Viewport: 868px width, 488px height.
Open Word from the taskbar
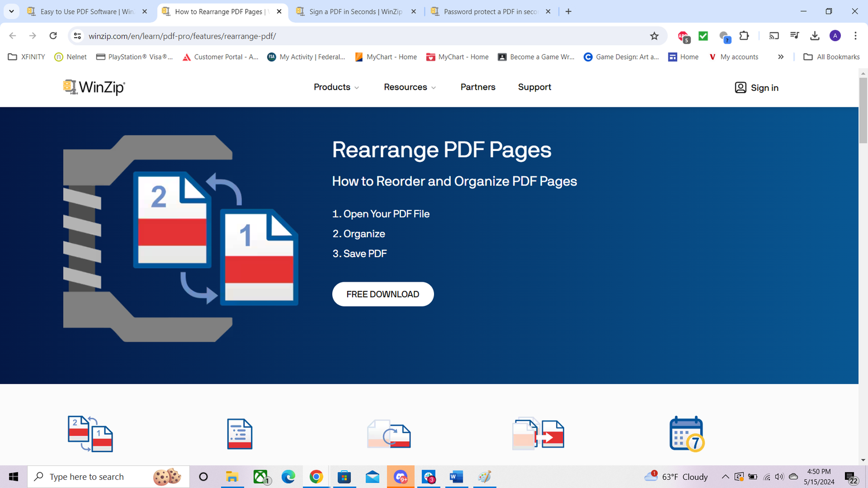coord(456,477)
